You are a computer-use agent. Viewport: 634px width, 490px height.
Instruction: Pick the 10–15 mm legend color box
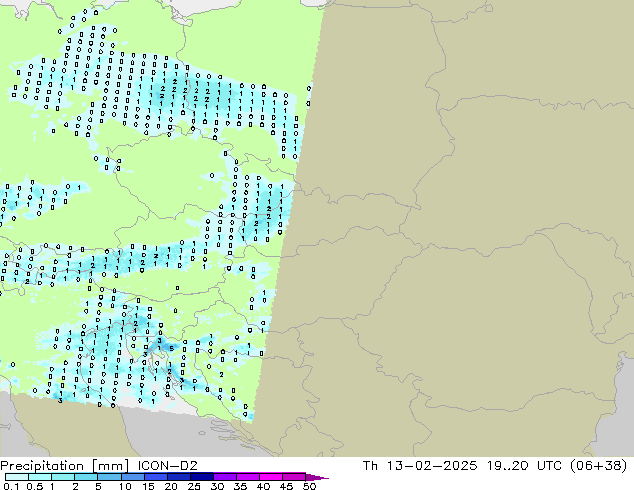click(132, 477)
